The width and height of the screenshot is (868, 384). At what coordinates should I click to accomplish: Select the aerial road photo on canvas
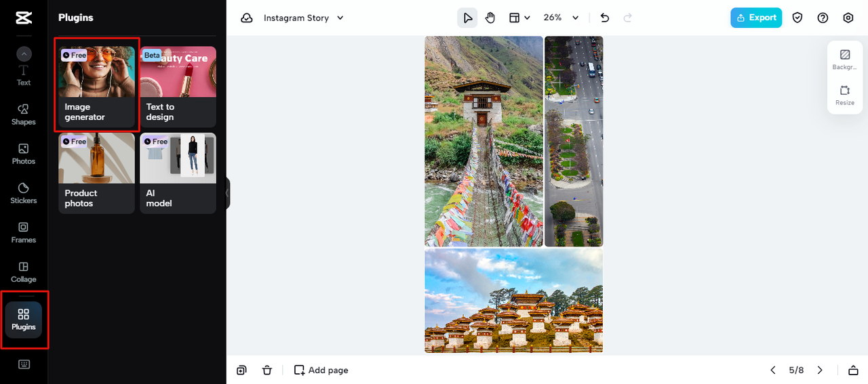pyautogui.click(x=574, y=141)
